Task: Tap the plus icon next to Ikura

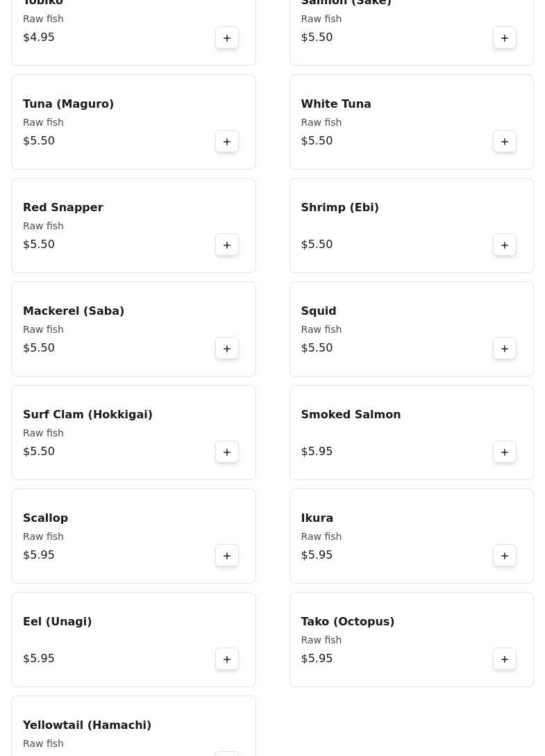Action: 505,555
